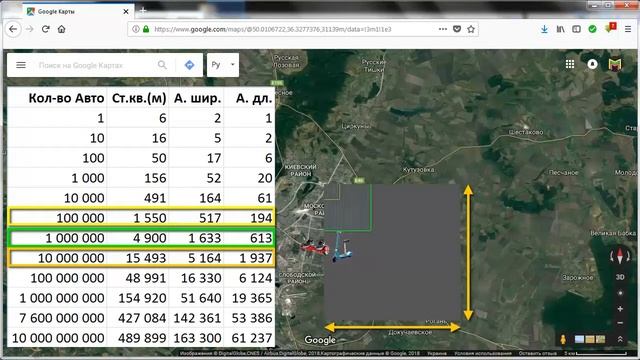The width and height of the screenshot is (640, 360).
Task: Rotate the map clockwise
Action: coord(629,256)
